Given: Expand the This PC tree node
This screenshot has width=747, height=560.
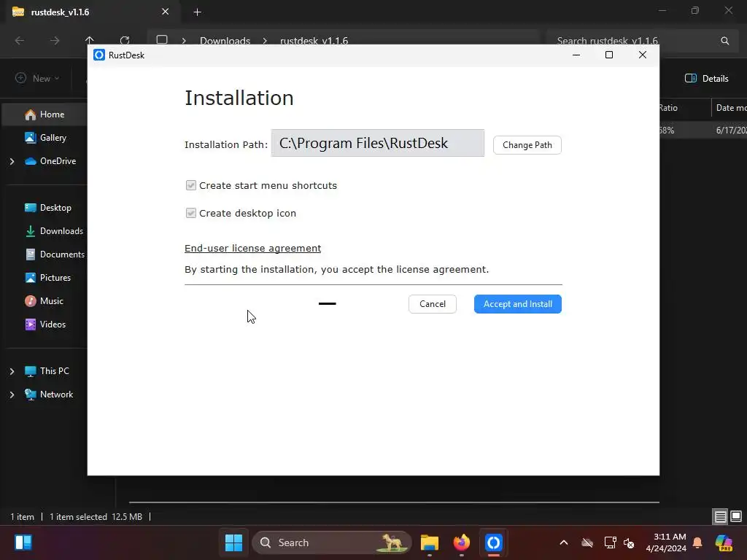Looking at the screenshot, I should click(x=12, y=371).
